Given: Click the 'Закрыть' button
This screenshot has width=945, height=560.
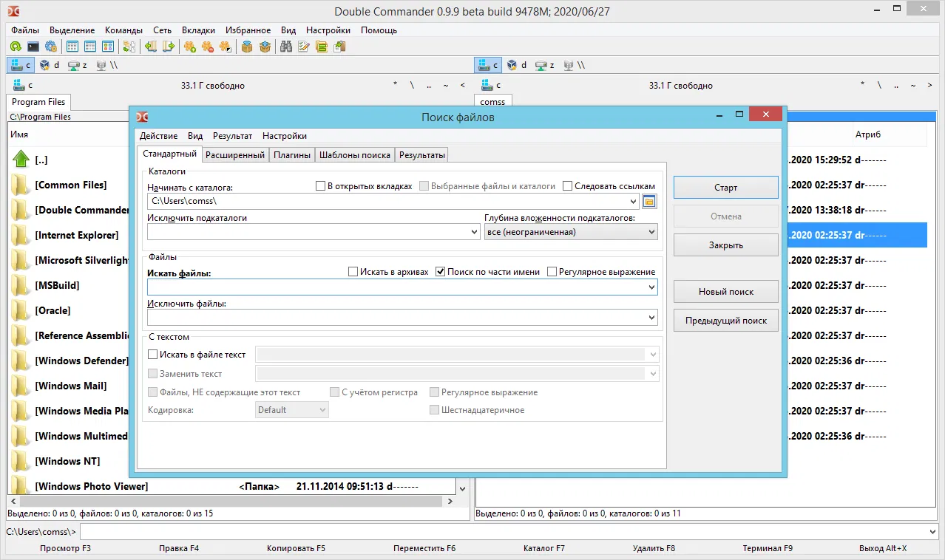Looking at the screenshot, I should click(x=725, y=245).
